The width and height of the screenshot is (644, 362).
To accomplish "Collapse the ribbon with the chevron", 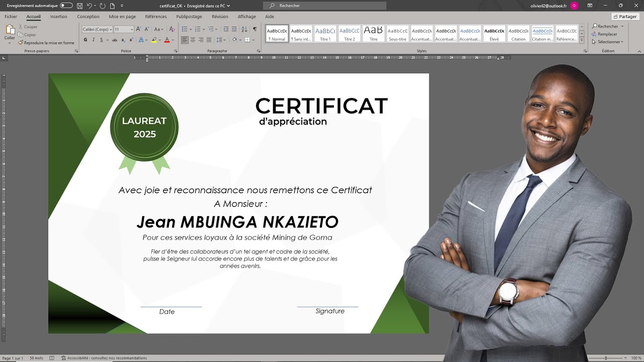I will (x=639, y=51).
